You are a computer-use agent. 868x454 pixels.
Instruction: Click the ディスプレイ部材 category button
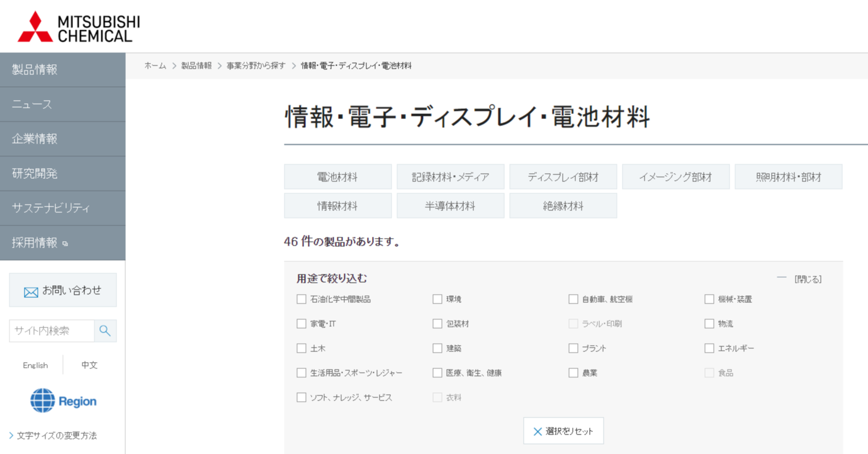point(563,177)
